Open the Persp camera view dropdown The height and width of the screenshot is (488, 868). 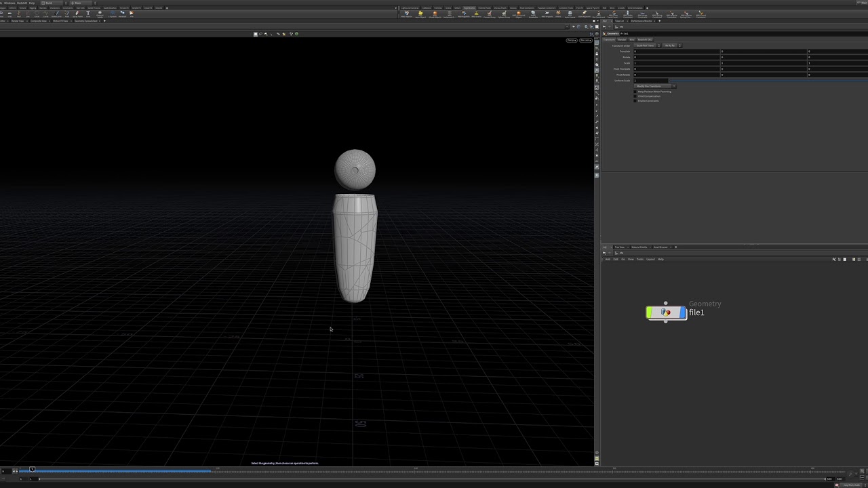click(x=572, y=41)
